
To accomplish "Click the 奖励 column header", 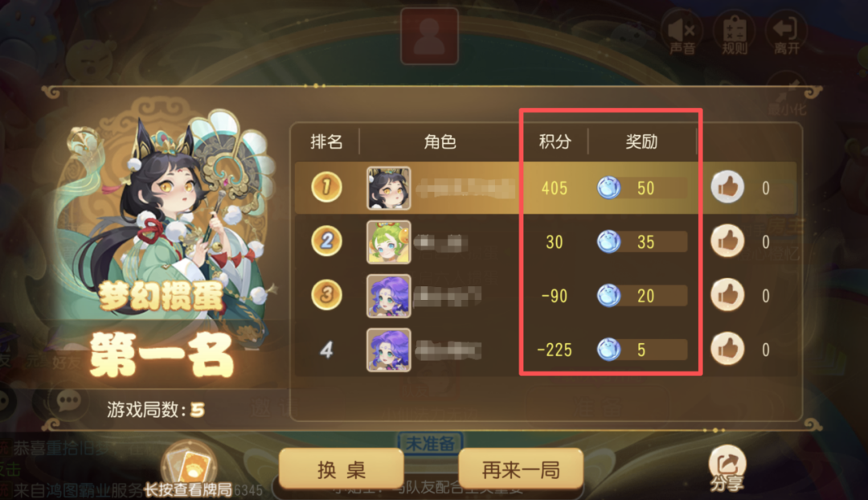I will [641, 141].
